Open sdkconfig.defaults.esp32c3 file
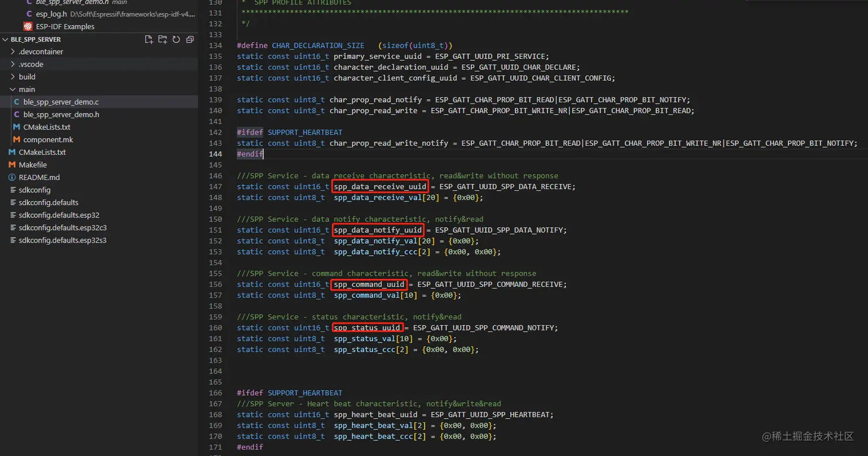This screenshot has height=456, width=868. (63, 228)
